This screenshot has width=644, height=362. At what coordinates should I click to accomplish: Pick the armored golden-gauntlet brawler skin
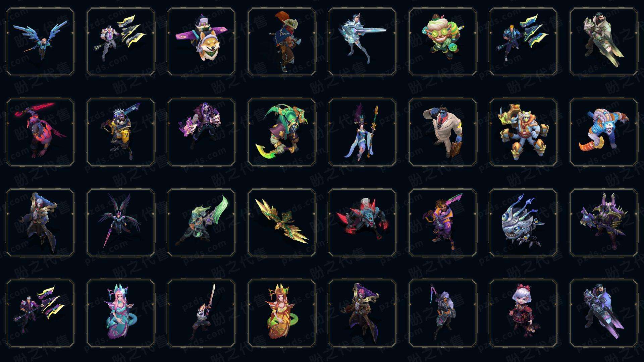523,132
